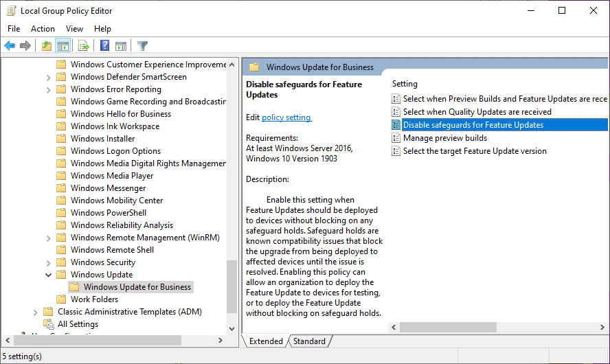
Task: Select Windows Game Recording and Broadcasting folder
Action: (148, 102)
